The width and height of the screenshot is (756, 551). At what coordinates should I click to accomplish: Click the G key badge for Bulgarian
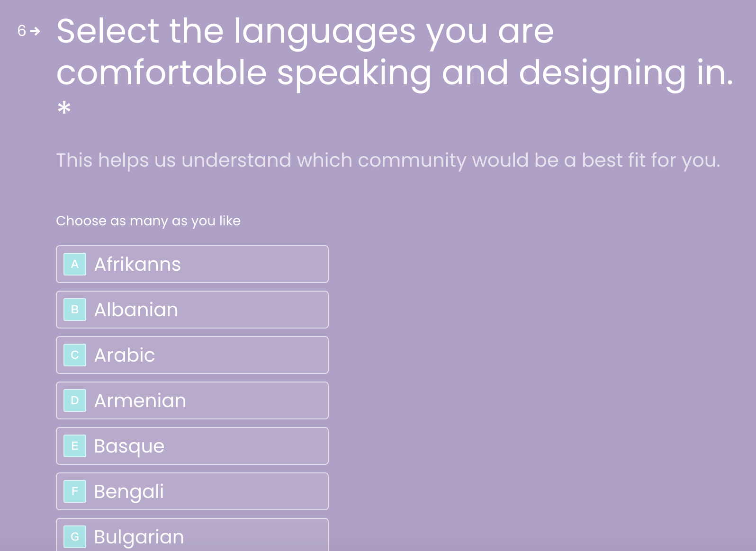tap(75, 537)
